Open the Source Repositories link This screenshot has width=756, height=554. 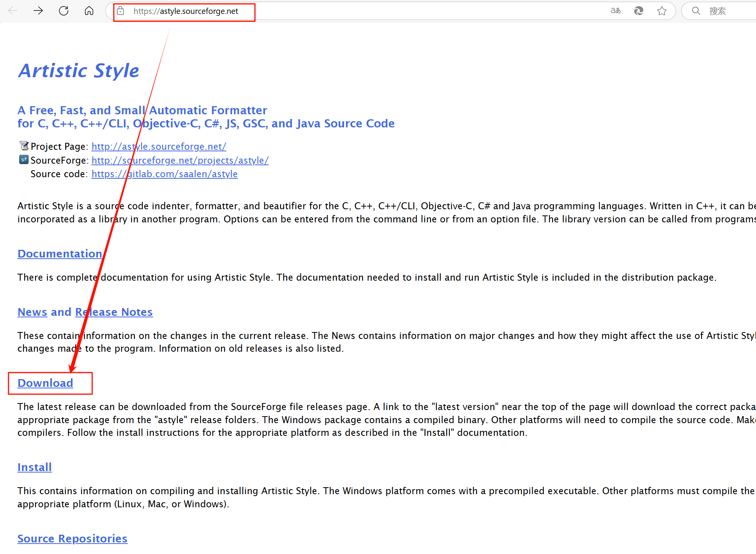coord(72,539)
